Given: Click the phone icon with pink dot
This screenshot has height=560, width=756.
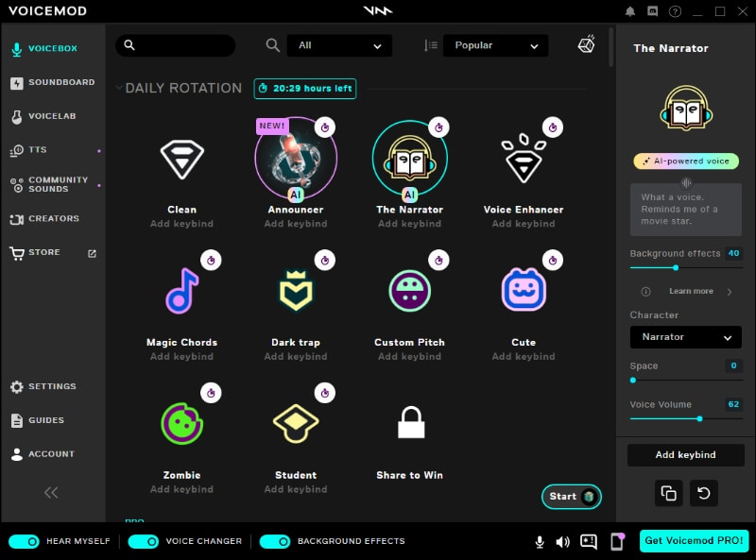Looking at the screenshot, I should point(617,541).
